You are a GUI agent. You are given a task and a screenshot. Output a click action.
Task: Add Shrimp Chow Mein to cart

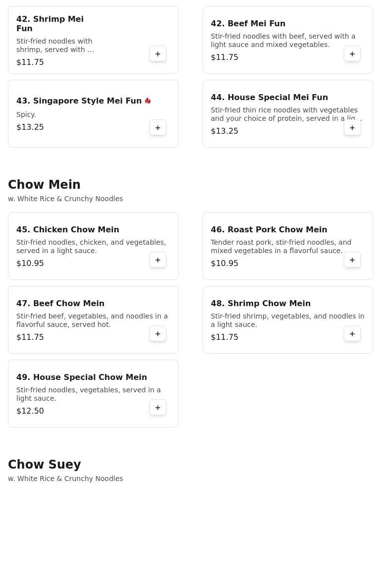[352, 334]
